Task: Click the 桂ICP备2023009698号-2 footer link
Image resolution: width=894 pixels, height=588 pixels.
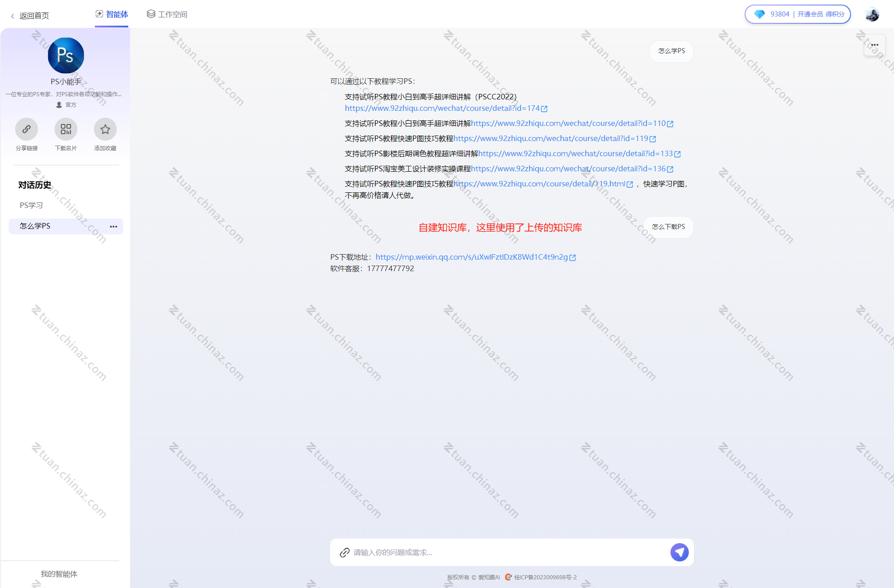Action: click(x=545, y=577)
